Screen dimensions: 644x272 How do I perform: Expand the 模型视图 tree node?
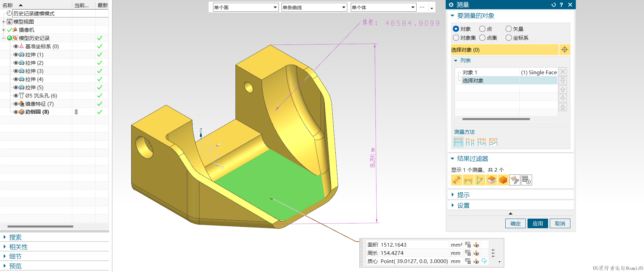(4, 22)
